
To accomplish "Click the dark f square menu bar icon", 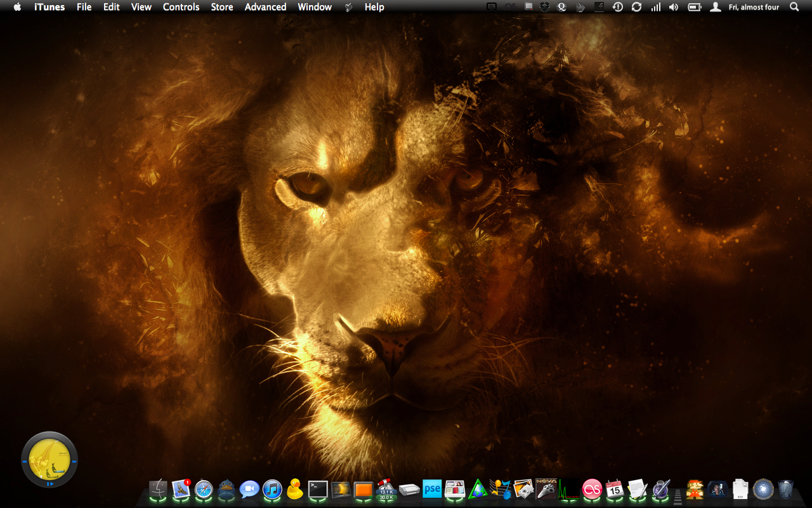I will click(x=599, y=7).
